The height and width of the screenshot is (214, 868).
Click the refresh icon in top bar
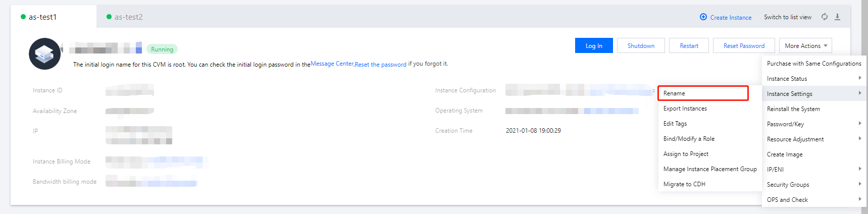[x=824, y=17]
